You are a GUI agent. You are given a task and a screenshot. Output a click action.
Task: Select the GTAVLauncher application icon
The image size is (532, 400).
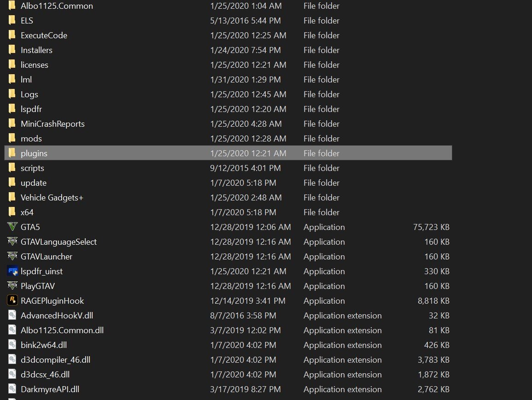[12, 256]
